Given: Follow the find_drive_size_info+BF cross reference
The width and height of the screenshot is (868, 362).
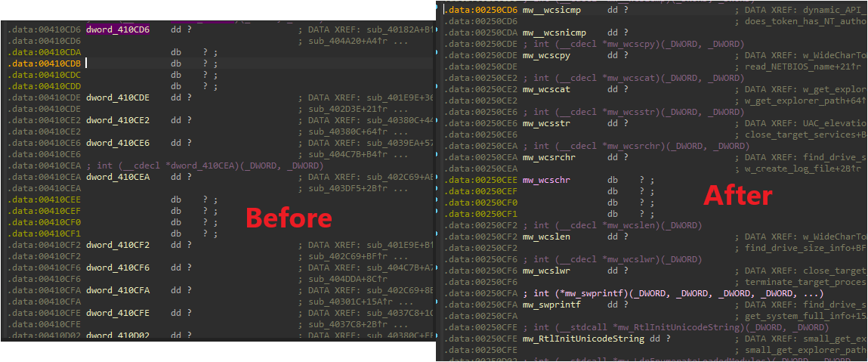Looking at the screenshot, I should click(806, 248).
